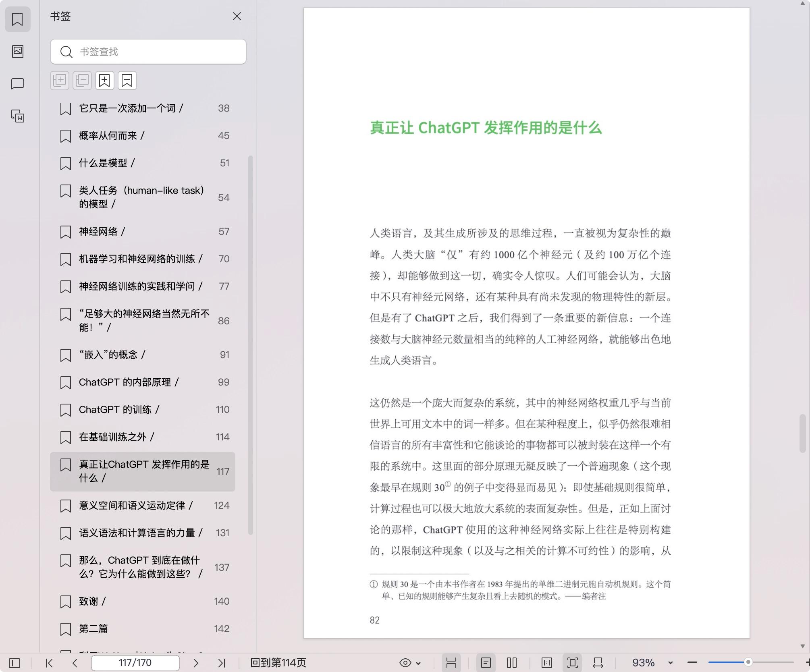The width and height of the screenshot is (810, 672).
Task: Click the document vertical scrollbar thumb
Action: (802, 433)
